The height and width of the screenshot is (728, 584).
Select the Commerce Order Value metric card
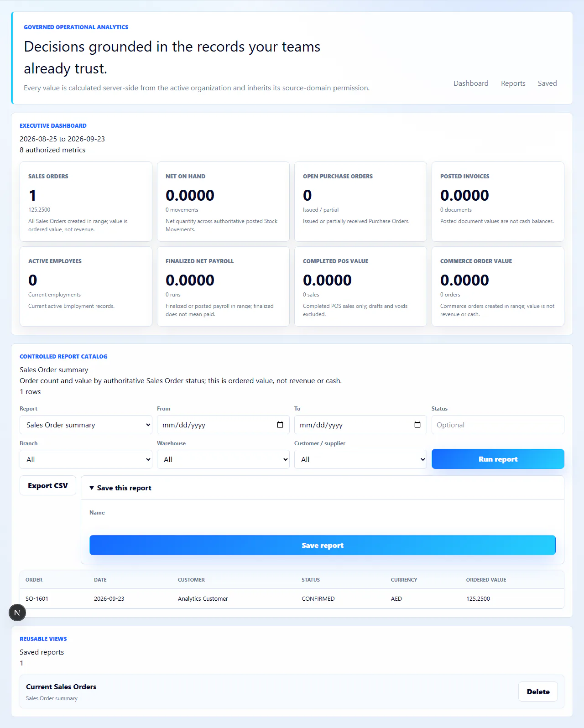pos(498,286)
